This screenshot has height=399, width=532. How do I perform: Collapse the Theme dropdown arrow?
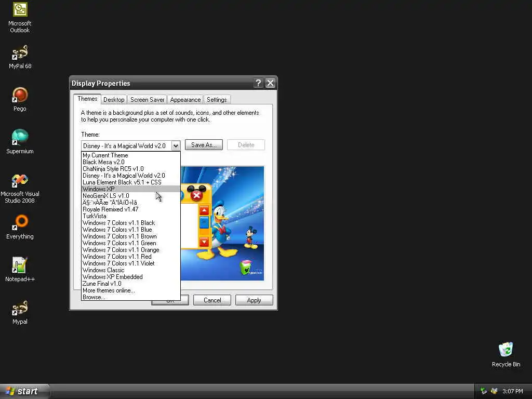pos(176,146)
